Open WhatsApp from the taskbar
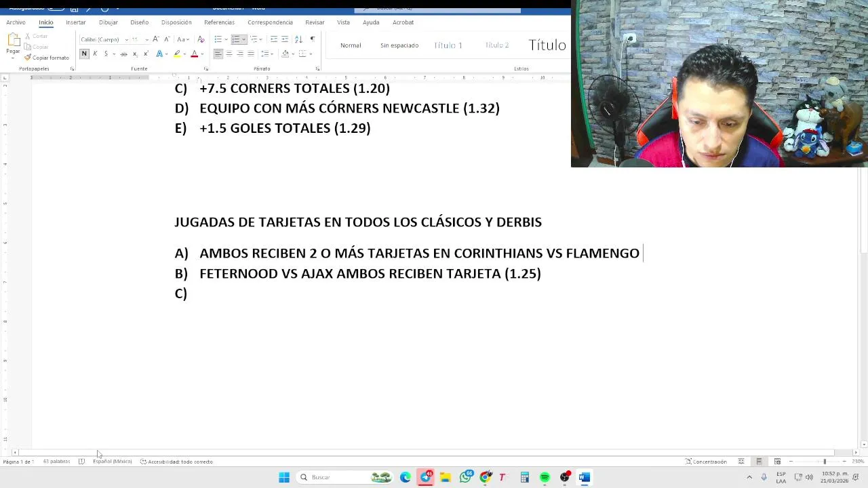 tap(465, 477)
